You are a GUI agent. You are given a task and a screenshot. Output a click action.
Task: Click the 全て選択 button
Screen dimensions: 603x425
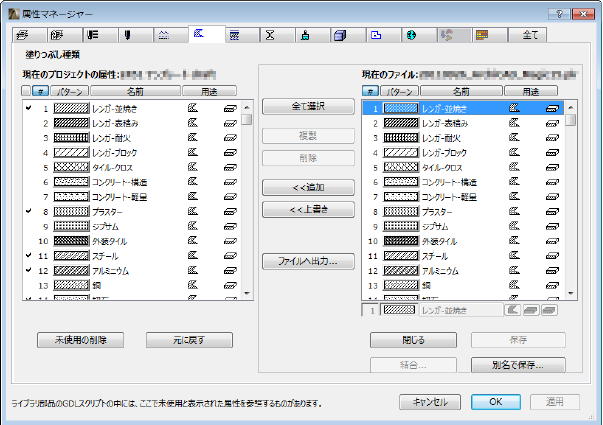(x=308, y=107)
